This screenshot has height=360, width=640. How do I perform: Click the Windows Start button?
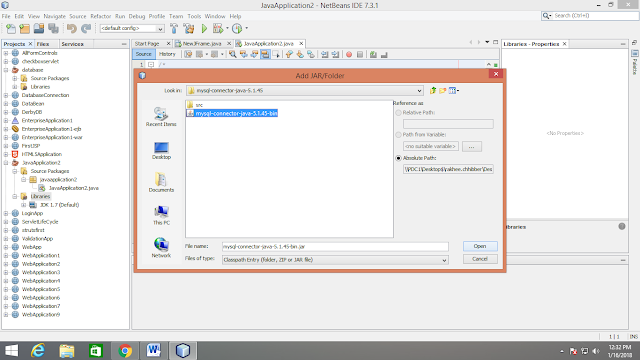[x=11, y=351]
